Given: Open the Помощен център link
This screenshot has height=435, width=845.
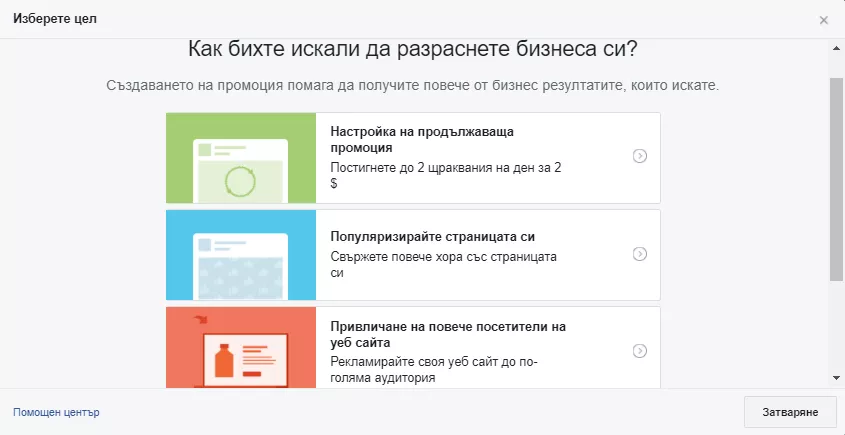Looking at the screenshot, I should [56, 412].
